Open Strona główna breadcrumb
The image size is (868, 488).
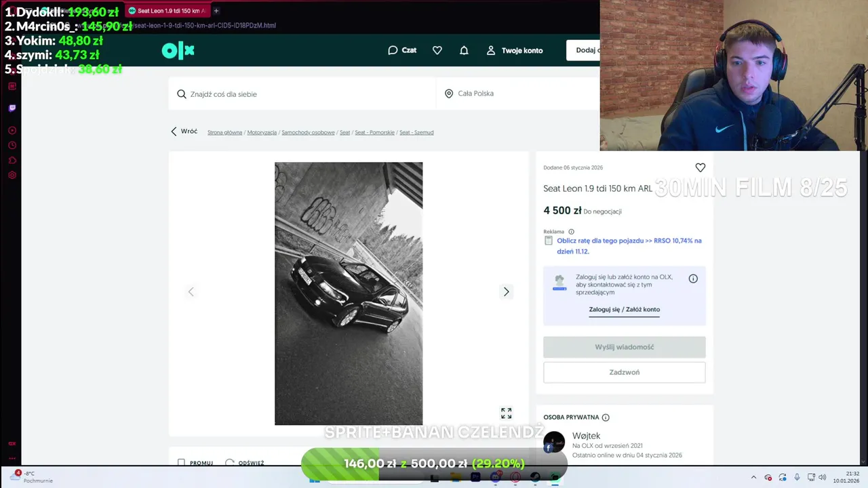point(224,132)
